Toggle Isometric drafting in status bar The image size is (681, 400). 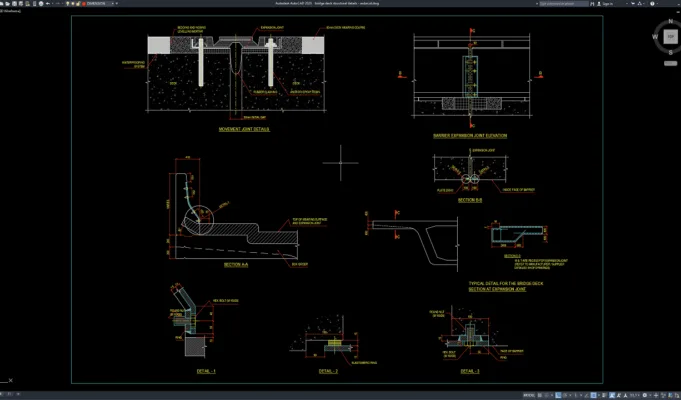[576, 395]
